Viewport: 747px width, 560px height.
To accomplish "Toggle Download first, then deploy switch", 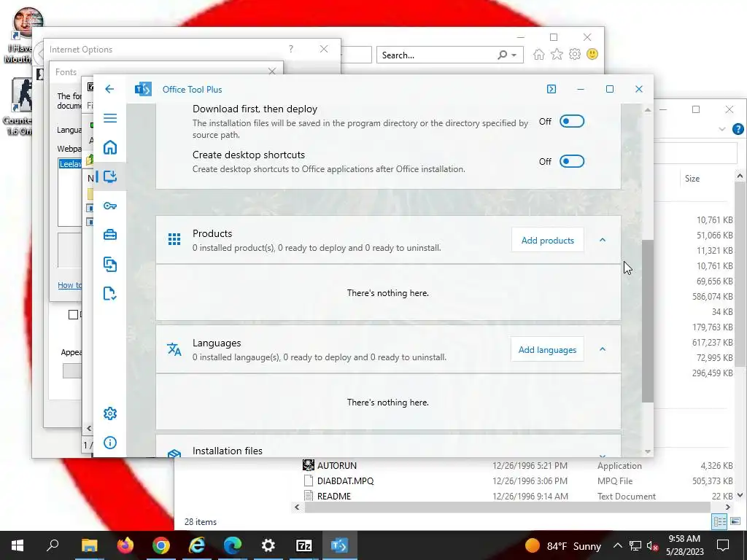I will [x=572, y=122].
